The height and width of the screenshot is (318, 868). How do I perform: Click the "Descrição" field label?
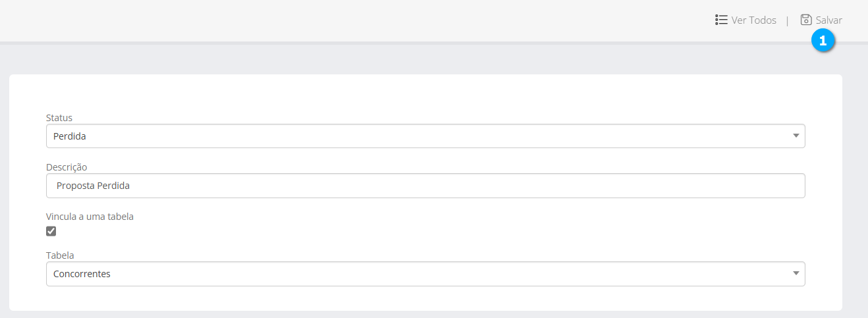coord(67,167)
